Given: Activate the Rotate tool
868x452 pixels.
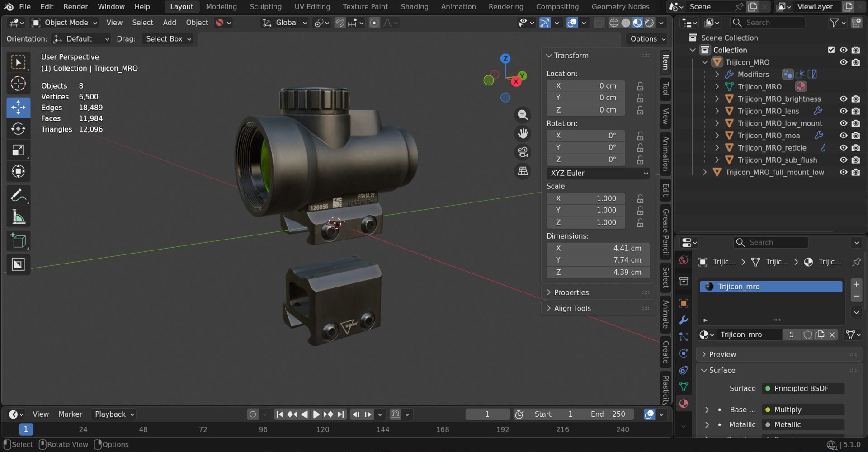Looking at the screenshot, I should coord(18,129).
